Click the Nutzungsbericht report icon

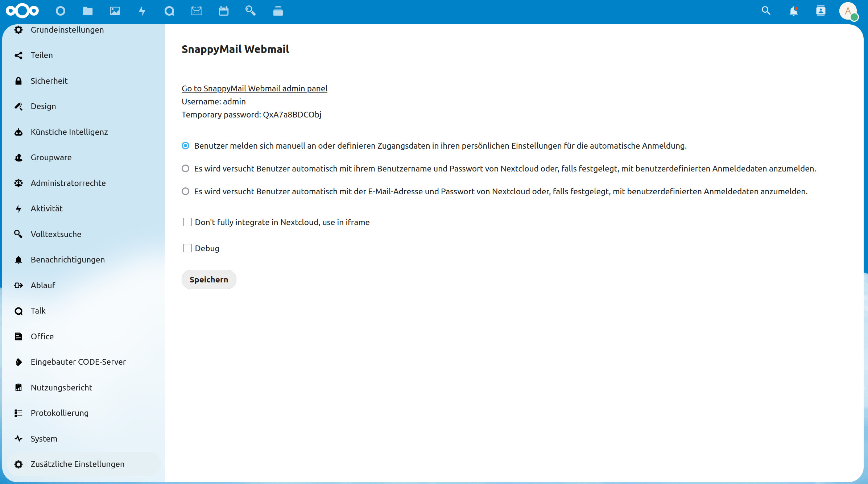click(18, 388)
